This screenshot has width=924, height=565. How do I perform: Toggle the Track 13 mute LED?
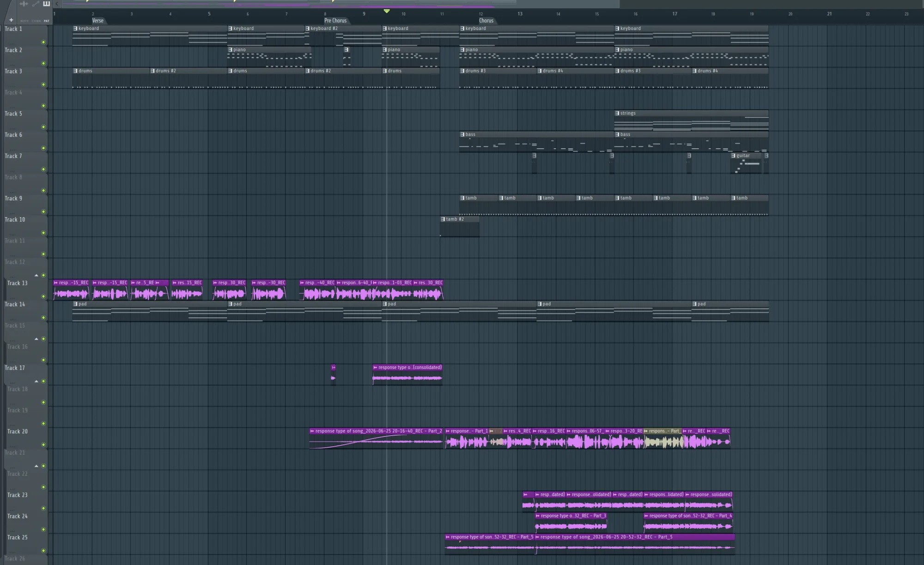(x=43, y=296)
